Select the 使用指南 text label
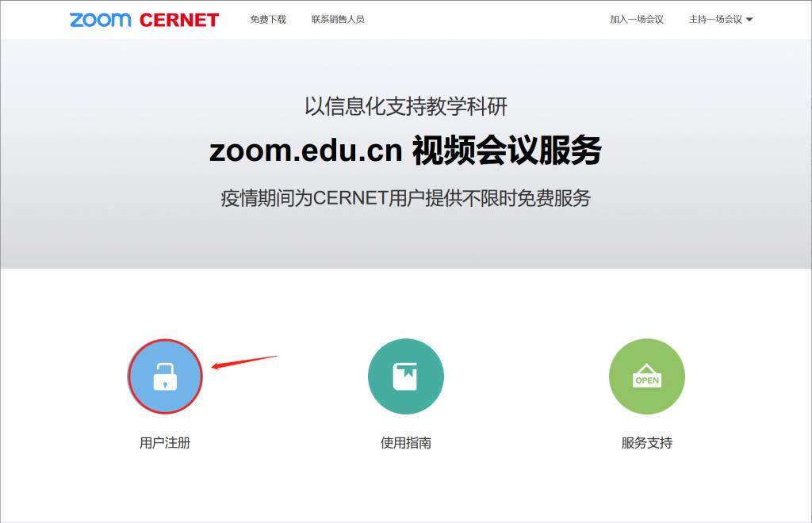812x523 pixels. (x=405, y=443)
